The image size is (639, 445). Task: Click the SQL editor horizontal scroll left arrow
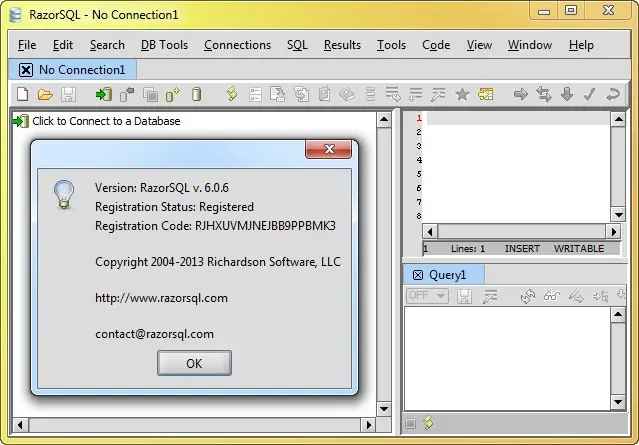pos(430,231)
